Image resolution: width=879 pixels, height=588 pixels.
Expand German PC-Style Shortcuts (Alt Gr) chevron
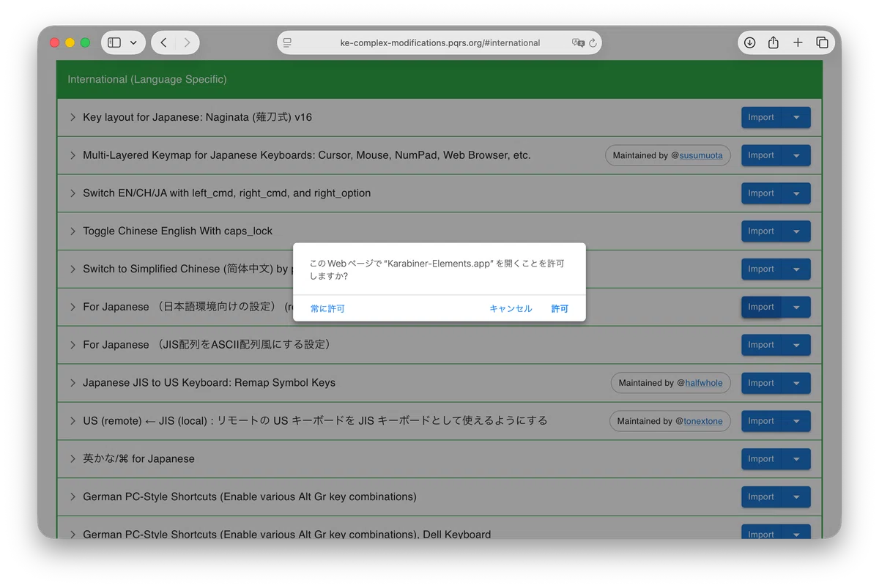point(73,496)
